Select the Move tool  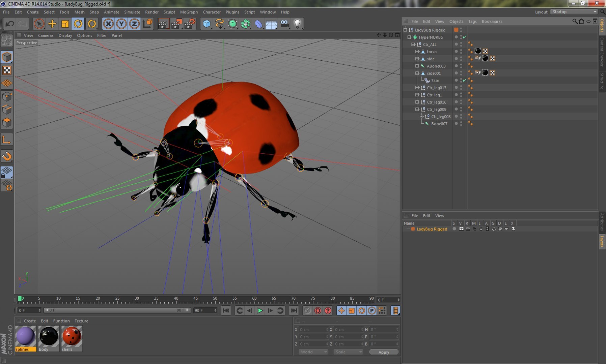(52, 24)
